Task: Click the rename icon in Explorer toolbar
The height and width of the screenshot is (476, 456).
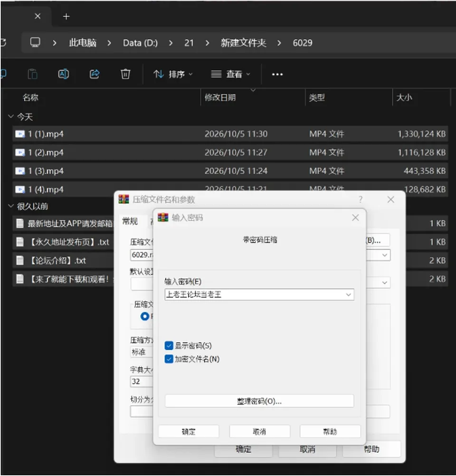Action: point(64,74)
